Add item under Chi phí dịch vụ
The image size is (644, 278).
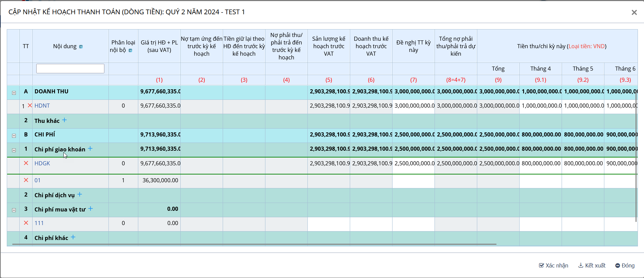pyautogui.click(x=80, y=194)
